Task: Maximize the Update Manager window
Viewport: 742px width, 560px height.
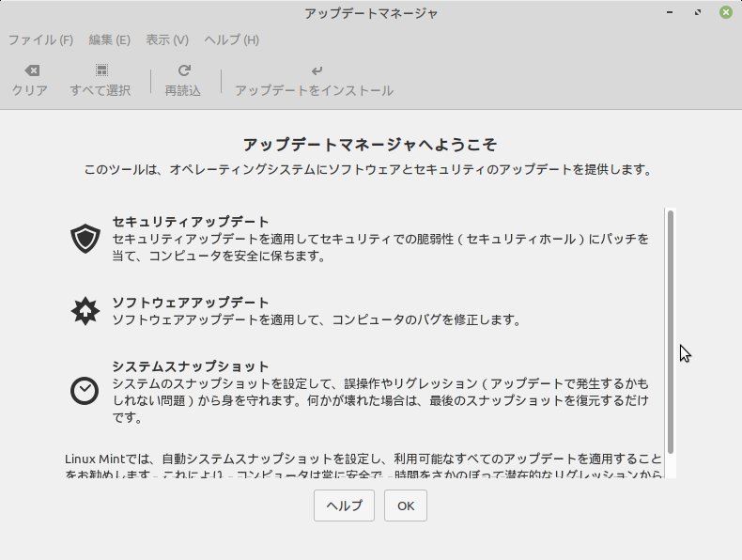Action: click(x=698, y=12)
